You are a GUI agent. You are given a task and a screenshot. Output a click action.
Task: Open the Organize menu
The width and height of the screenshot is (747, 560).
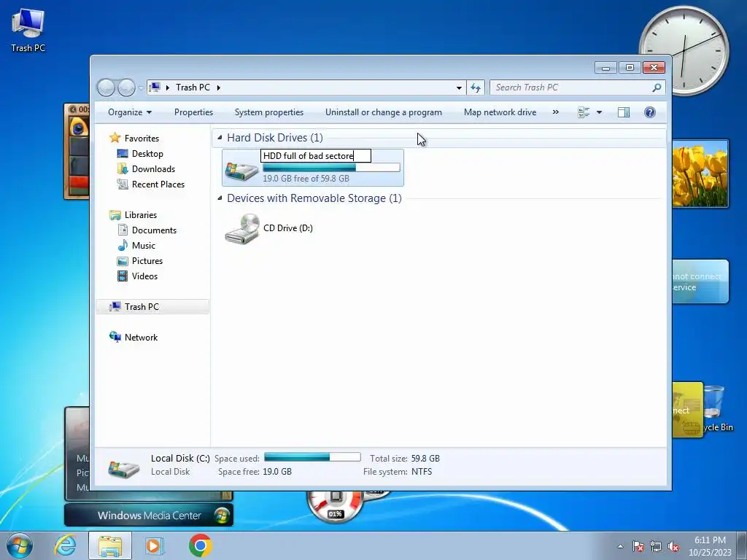[130, 112]
